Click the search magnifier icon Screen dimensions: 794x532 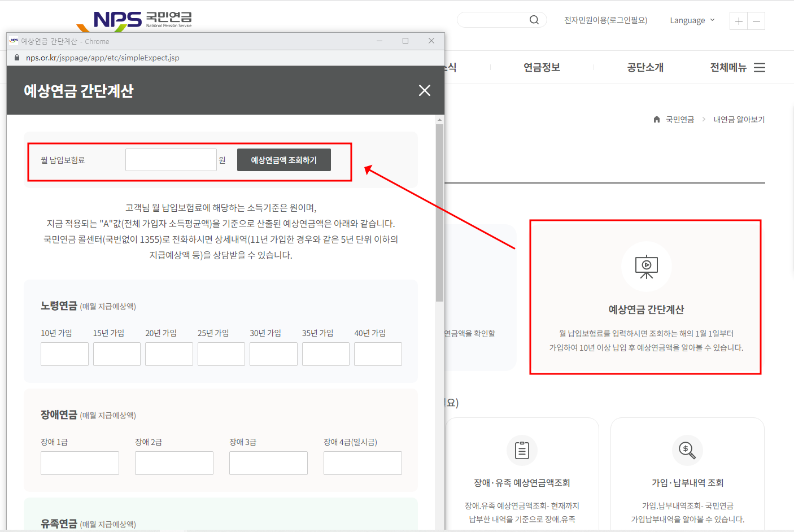533,19
